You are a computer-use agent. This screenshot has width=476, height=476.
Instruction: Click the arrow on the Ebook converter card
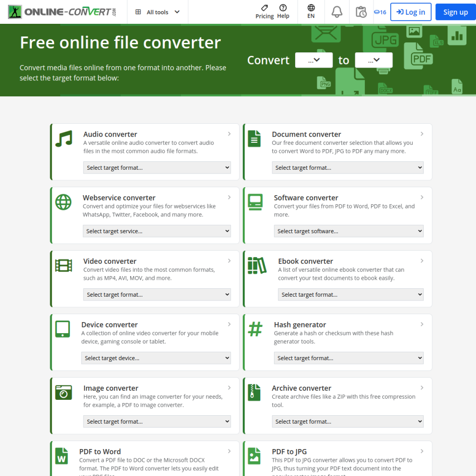(422, 261)
